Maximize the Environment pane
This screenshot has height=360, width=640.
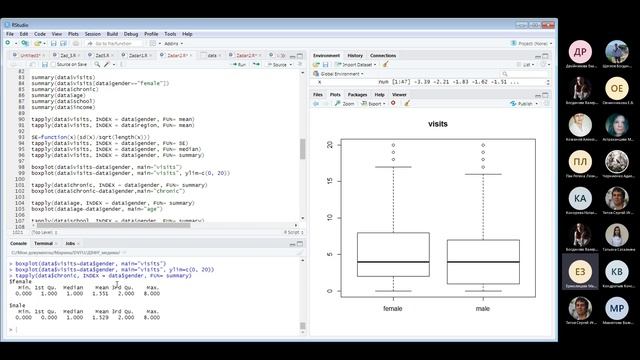tap(545, 56)
